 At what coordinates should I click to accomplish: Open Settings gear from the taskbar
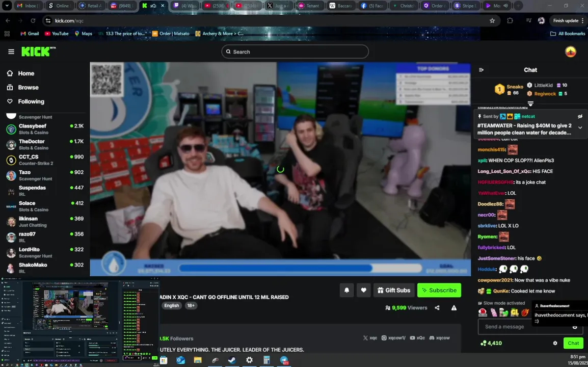[x=249, y=360]
